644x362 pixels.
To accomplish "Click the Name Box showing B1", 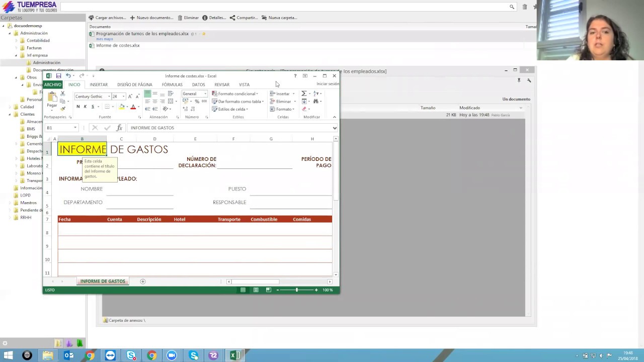I will click(x=61, y=128).
